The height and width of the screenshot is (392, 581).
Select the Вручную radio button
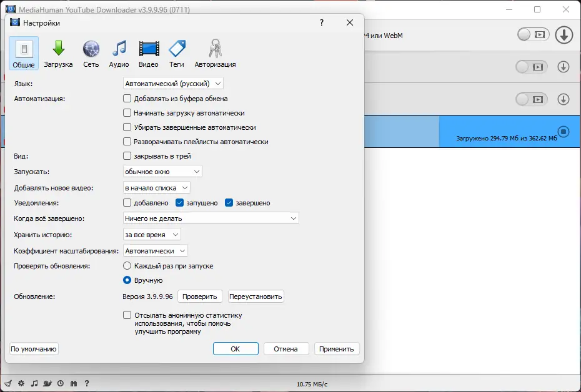[x=127, y=280]
